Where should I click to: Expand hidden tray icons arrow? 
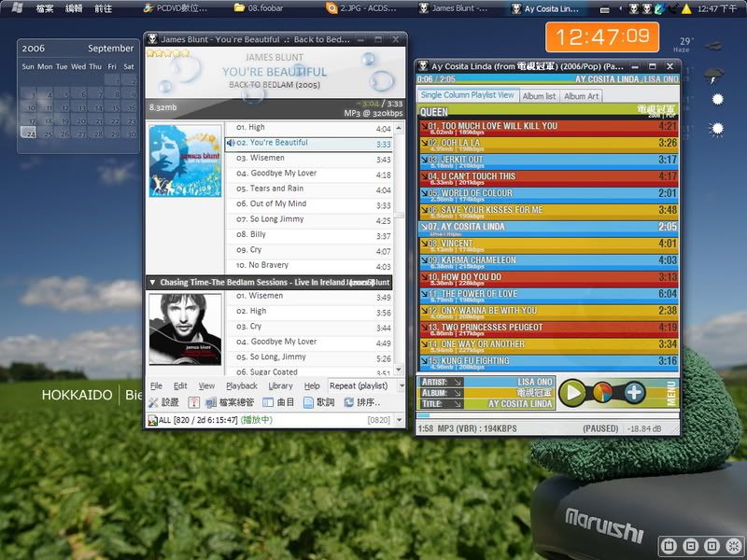coord(620,8)
